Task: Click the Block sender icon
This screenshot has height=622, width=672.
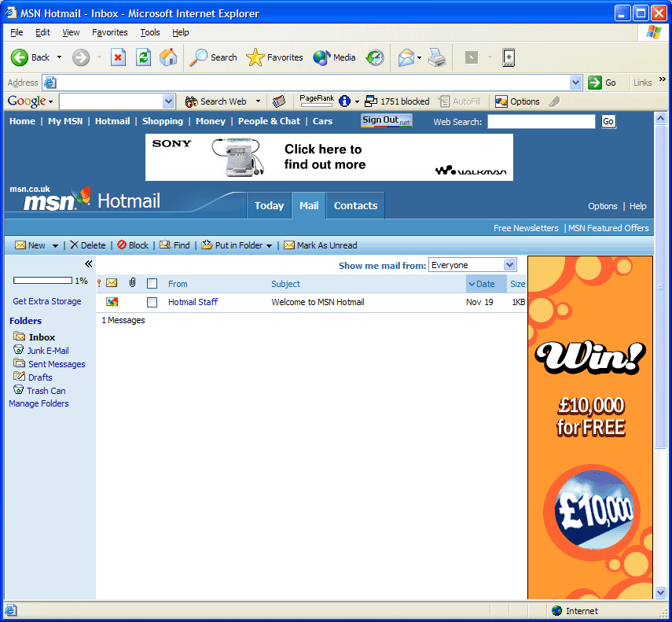Action: 122,245
